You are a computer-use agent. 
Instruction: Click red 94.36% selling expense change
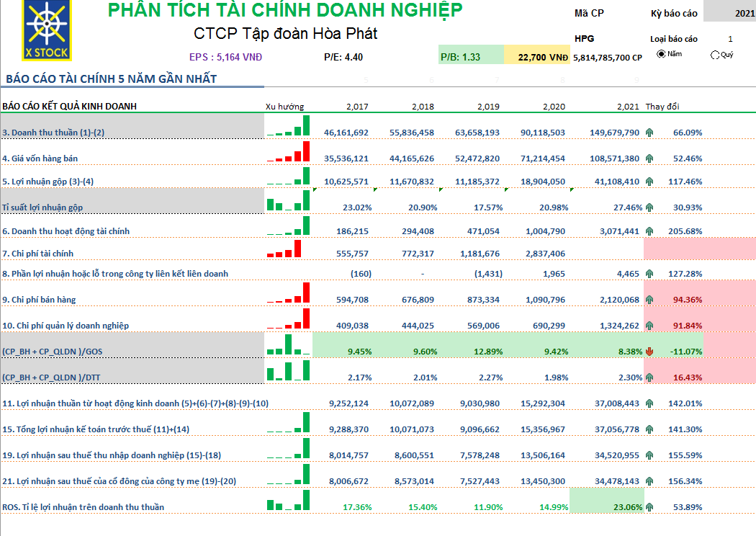(688, 300)
